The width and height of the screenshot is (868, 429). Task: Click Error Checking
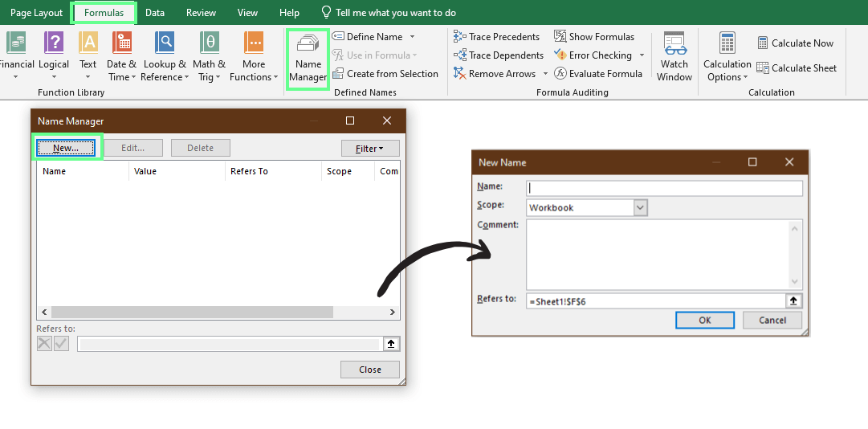(x=593, y=55)
